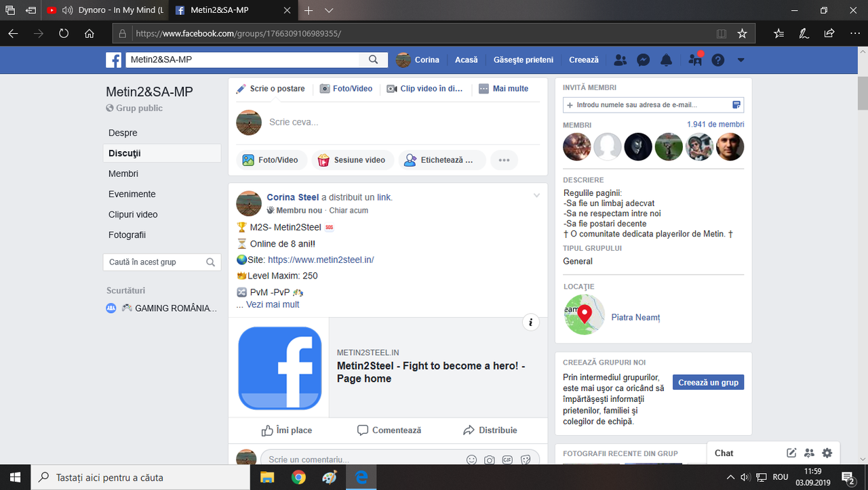Click the add notes pen icon
Image resolution: width=868 pixels, height=490 pixels.
pyautogui.click(x=804, y=33)
